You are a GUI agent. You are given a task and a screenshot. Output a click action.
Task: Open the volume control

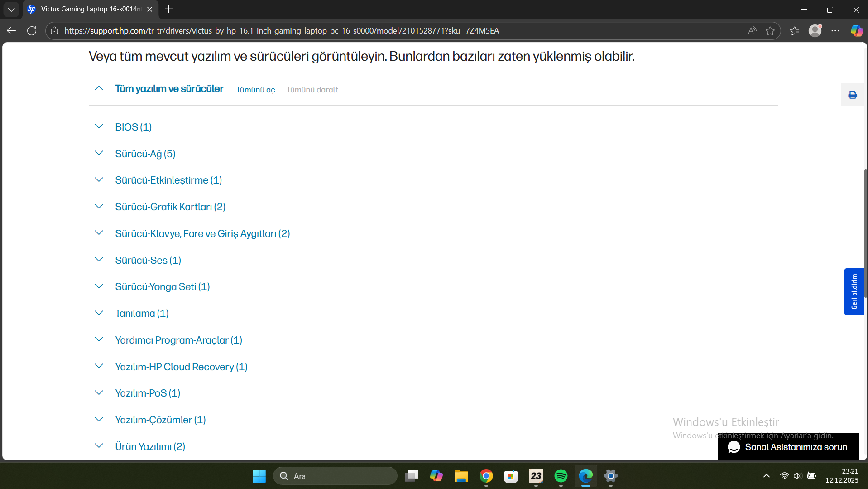point(797,476)
